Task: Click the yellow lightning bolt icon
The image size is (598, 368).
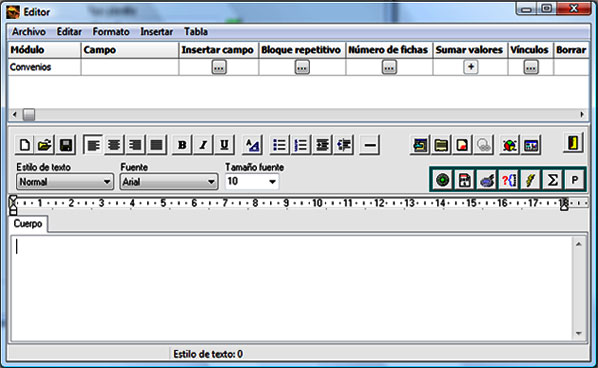Action: [530, 180]
